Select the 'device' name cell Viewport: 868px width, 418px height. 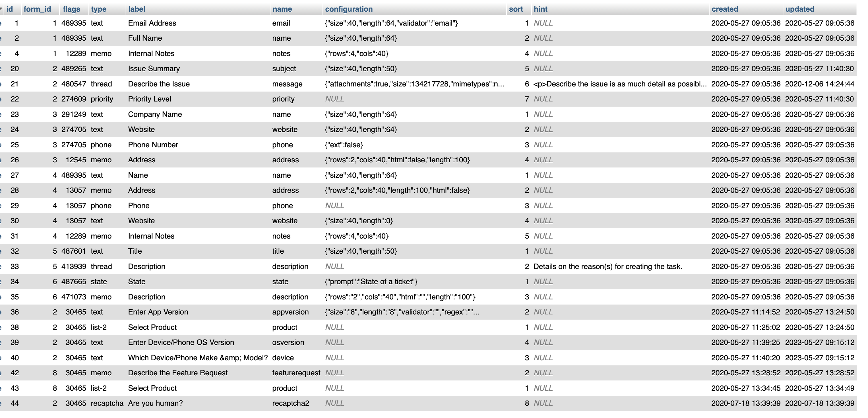(283, 358)
